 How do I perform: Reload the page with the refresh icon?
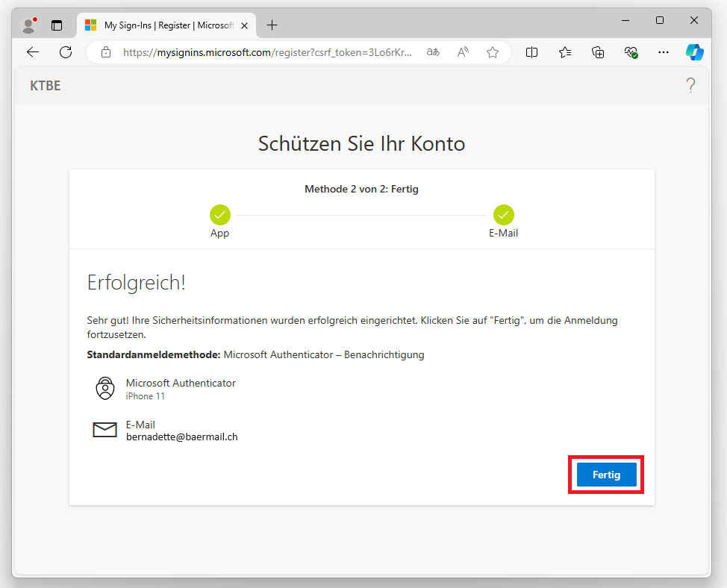66,52
